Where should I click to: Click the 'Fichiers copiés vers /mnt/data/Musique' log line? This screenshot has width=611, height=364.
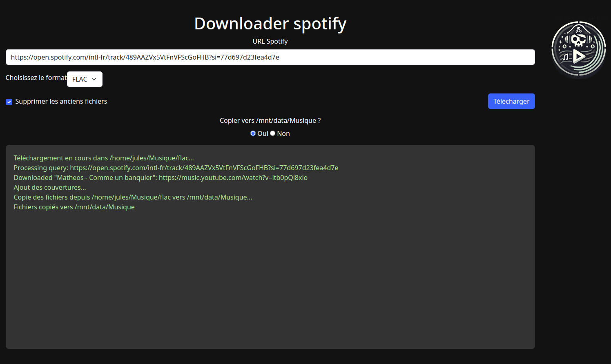pos(74,207)
